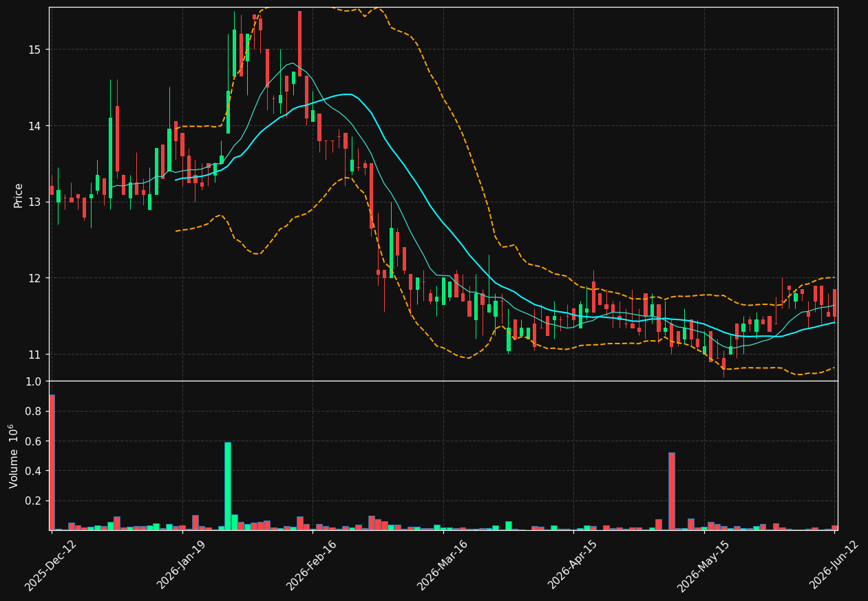Click the tallest red volume bar at chart start
The height and width of the screenshot is (601, 868).
coord(52,462)
